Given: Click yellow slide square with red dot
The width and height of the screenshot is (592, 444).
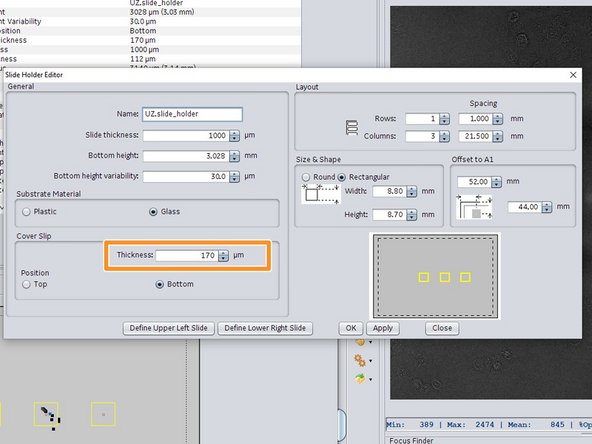Looking at the screenshot, I should coord(103,414).
